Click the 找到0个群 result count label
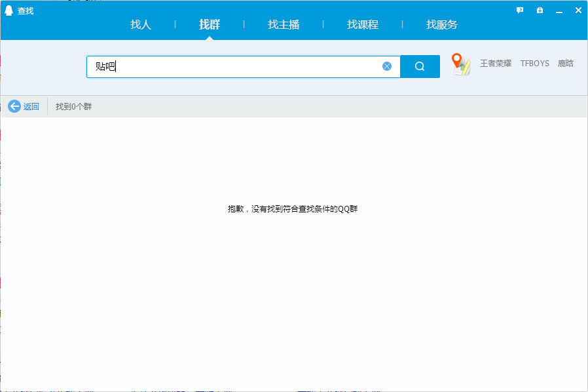 (x=73, y=107)
